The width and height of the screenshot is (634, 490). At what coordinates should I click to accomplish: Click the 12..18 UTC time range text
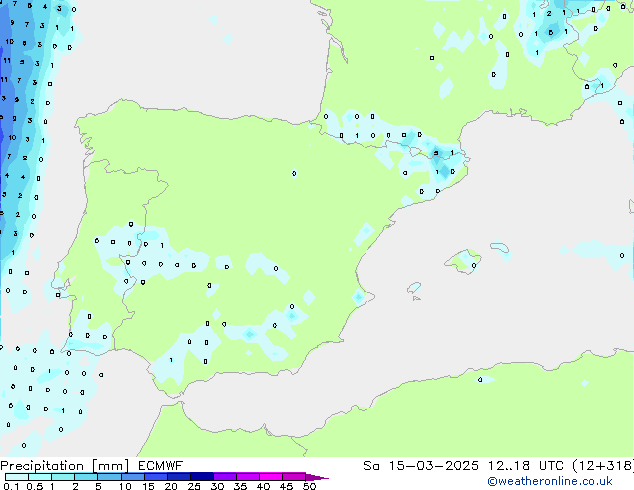click(526, 466)
